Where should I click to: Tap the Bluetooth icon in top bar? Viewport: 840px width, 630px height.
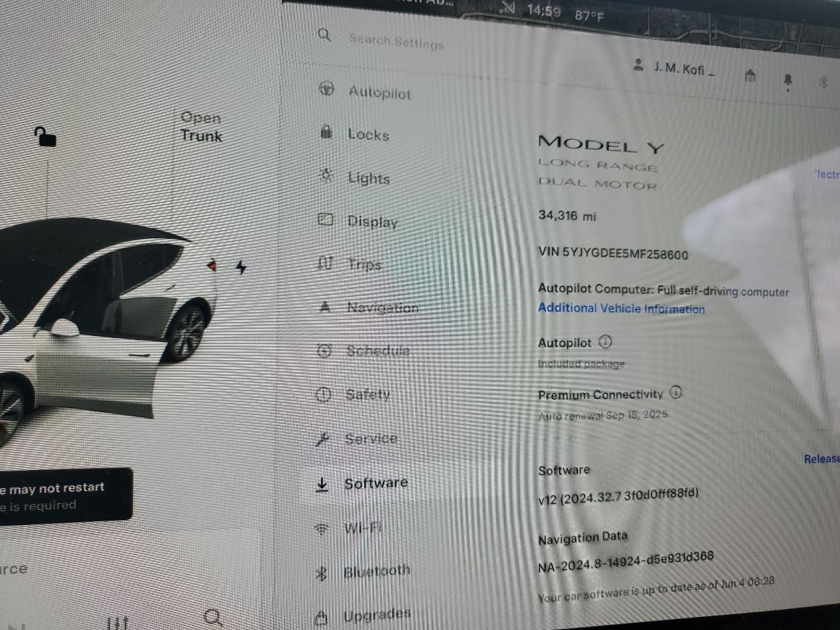coord(823,82)
